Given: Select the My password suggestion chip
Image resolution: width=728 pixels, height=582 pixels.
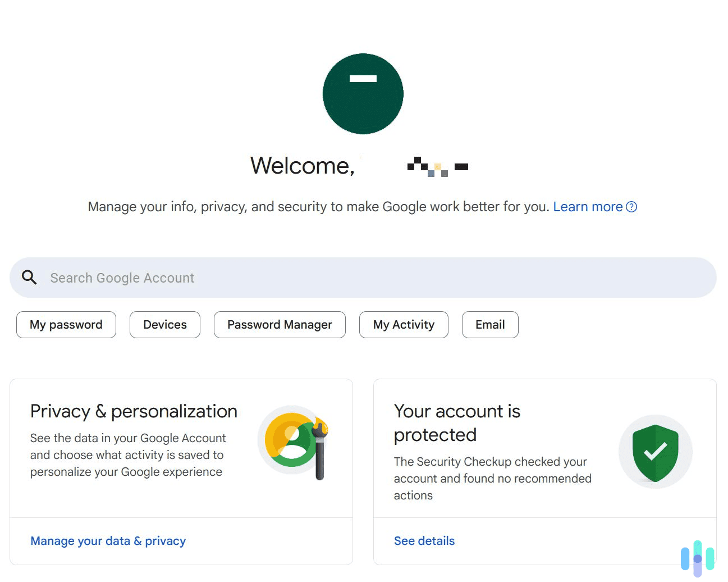Looking at the screenshot, I should [x=66, y=324].
